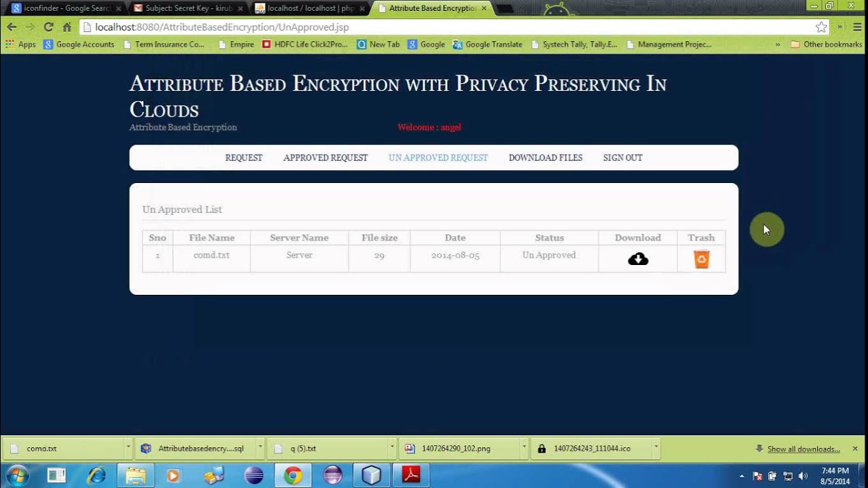The width and height of the screenshot is (868, 488).
Task: Click the Chrome icon in the taskbar
Action: [293, 475]
